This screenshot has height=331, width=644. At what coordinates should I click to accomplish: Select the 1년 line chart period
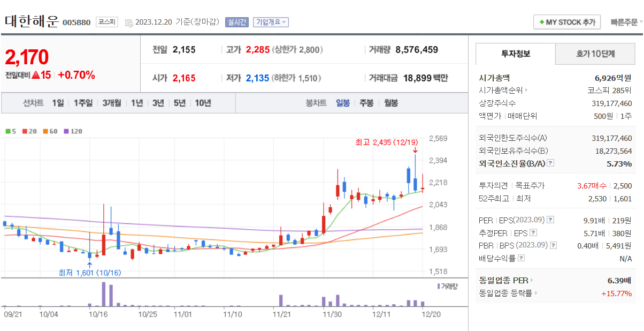click(x=137, y=103)
